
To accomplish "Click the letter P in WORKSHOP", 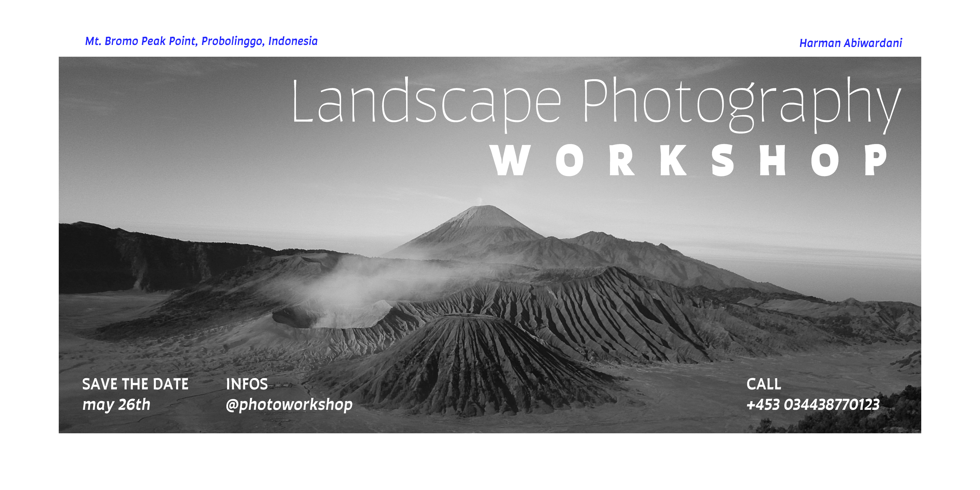I will 876,160.
